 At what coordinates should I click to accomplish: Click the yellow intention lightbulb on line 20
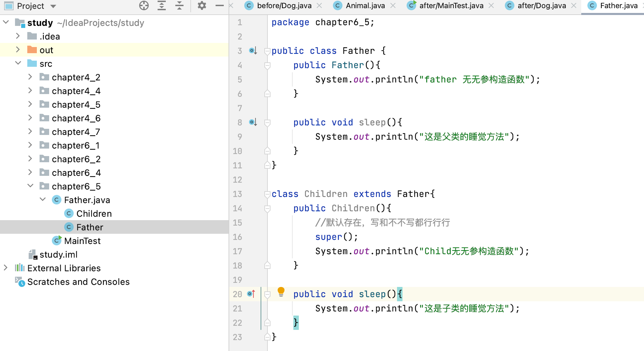[x=281, y=292]
